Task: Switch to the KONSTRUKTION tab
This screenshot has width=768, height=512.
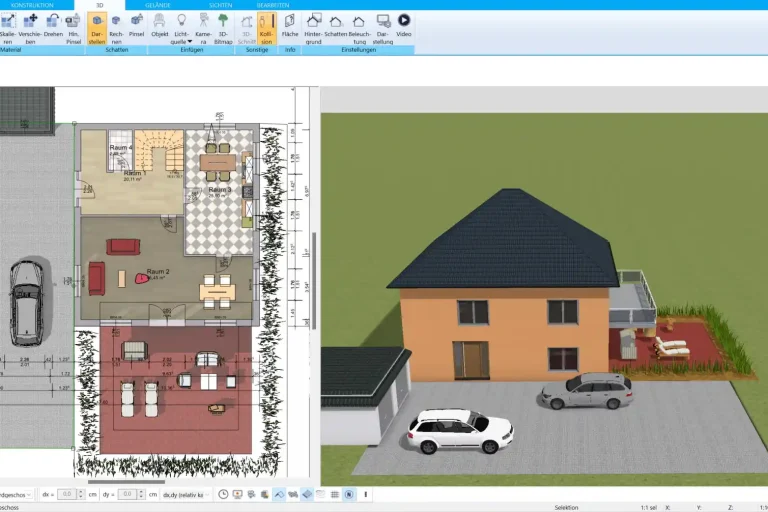Action: click(x=32, y=5)
